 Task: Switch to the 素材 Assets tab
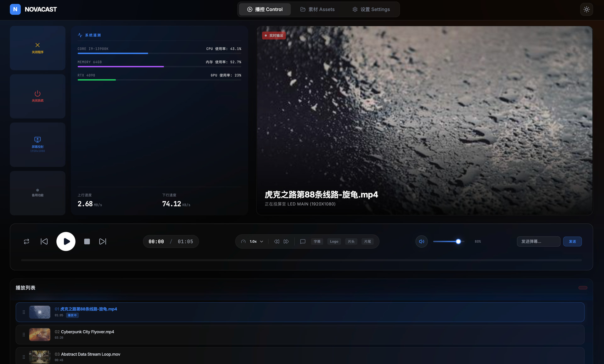tap(317, 9)
